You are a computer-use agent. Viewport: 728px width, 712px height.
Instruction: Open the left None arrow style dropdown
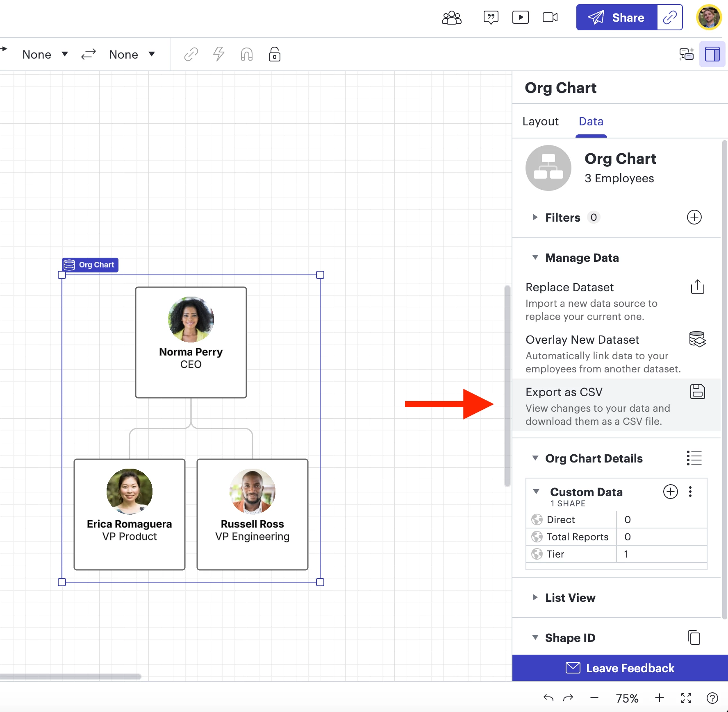pyautogui.click(x=45, y=54)
